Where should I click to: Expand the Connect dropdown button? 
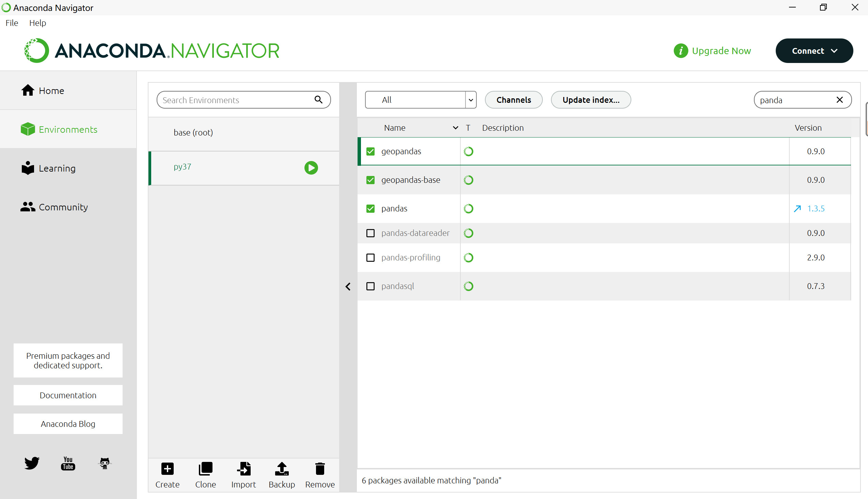coord(814,51)
